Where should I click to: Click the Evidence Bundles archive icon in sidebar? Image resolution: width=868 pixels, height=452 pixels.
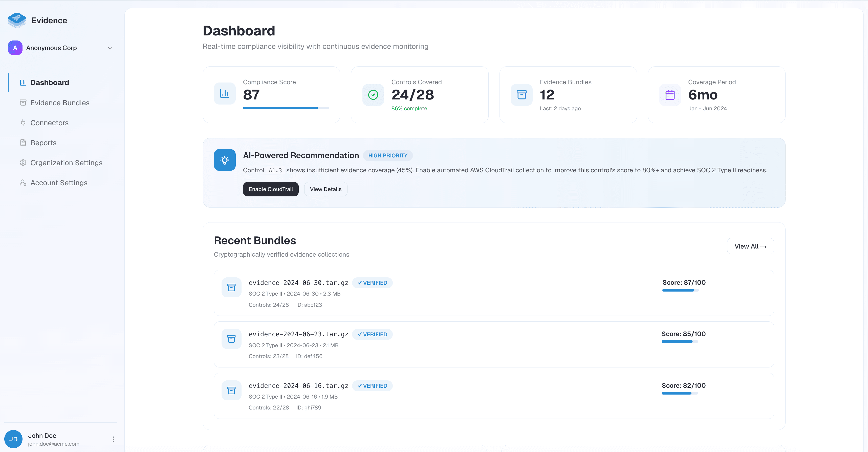[23, 102]
